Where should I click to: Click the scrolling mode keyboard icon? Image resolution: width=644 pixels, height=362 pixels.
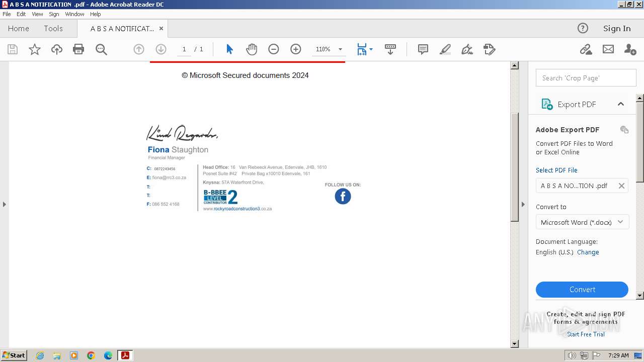click(390, 49)
